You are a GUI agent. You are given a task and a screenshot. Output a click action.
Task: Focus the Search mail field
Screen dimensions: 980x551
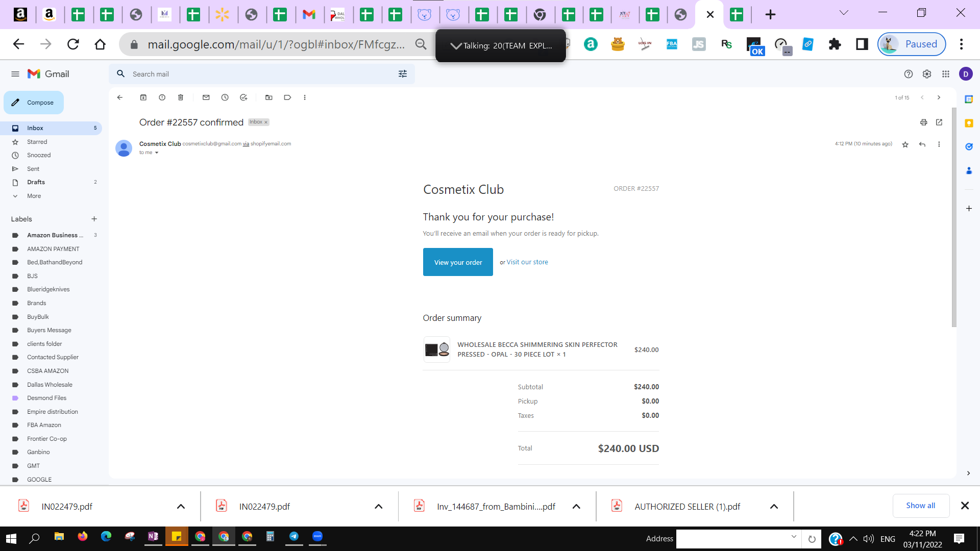click(261, 74)
